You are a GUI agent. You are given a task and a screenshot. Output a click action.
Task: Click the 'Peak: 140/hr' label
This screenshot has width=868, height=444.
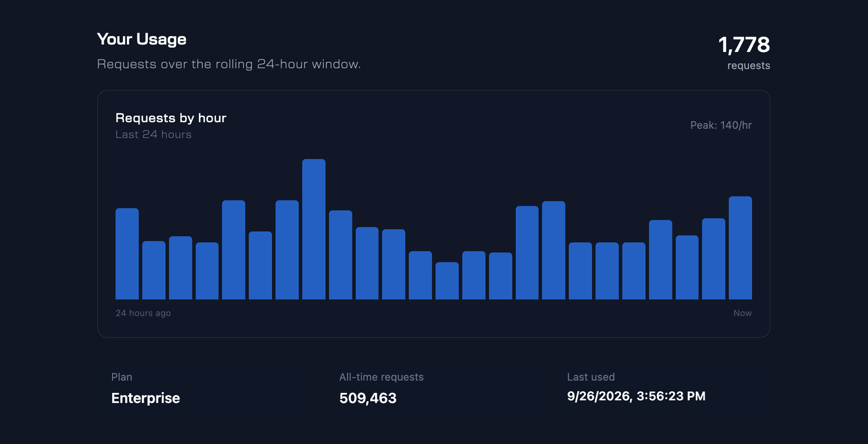click(721, 125)
